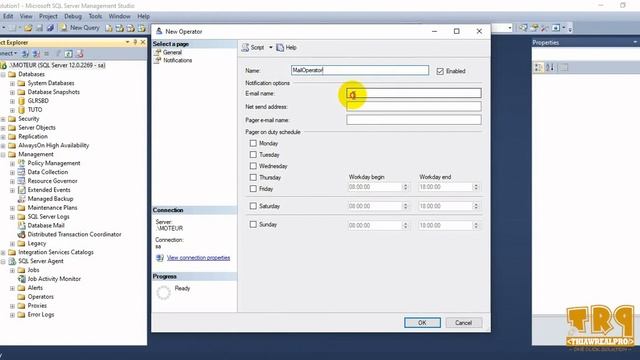Click the Save All icon in main toolbar
The height and width of the screenshot is (360, 640).
pyautogui.click(x=50, y=28)
